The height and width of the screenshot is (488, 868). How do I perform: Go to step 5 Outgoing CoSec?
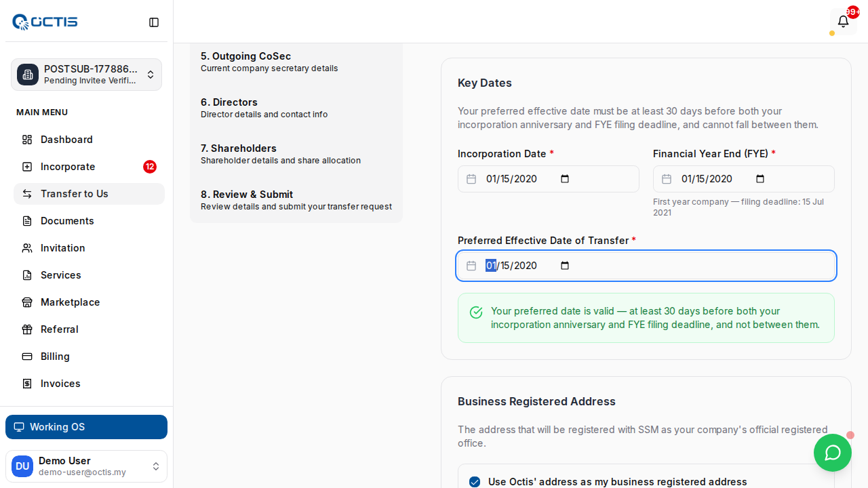[296, 62]
